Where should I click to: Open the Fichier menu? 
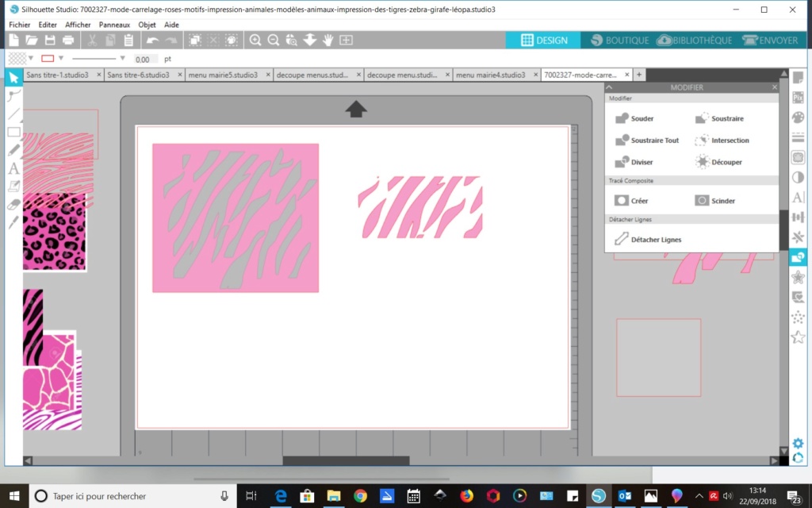[20, 25]
